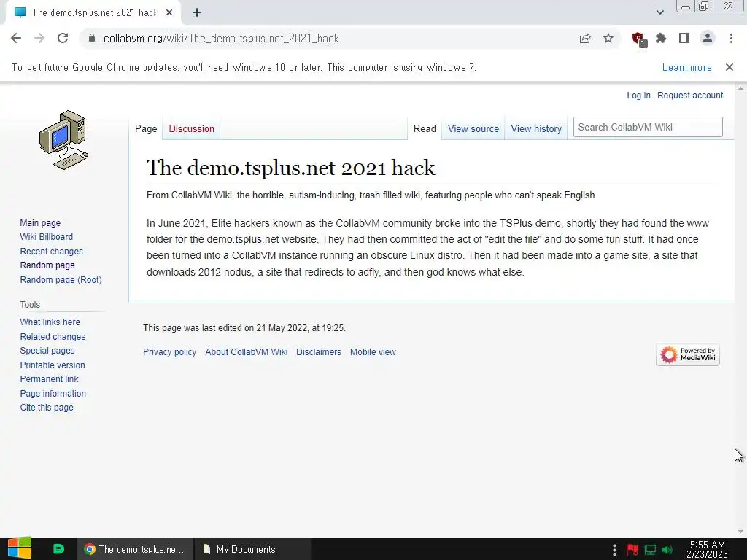The width and height of the screenshot is (747, 560).
Task: Open Recent changes
Action: point(52,252)
